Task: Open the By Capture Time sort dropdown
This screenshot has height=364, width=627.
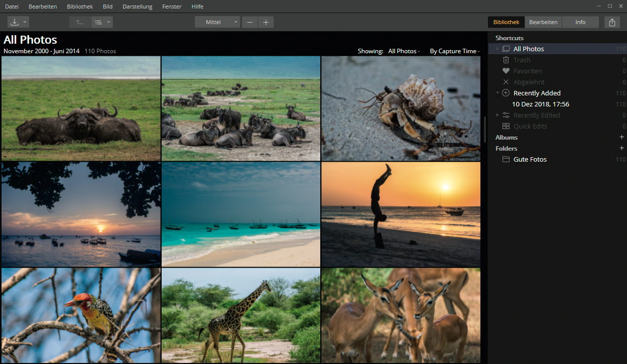Action: pyautogui.click(x=454, y=51)
